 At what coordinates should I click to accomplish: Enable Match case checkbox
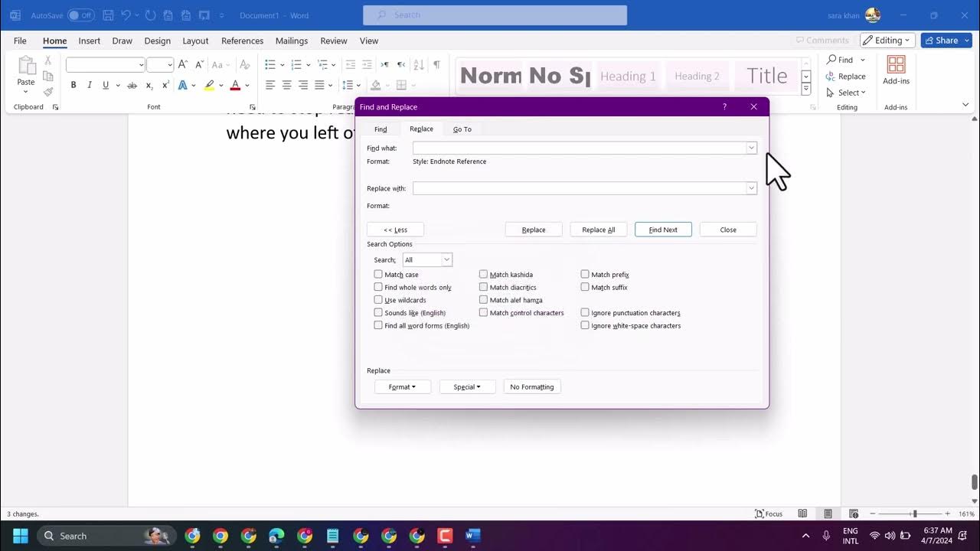click(x=378, y=274)
